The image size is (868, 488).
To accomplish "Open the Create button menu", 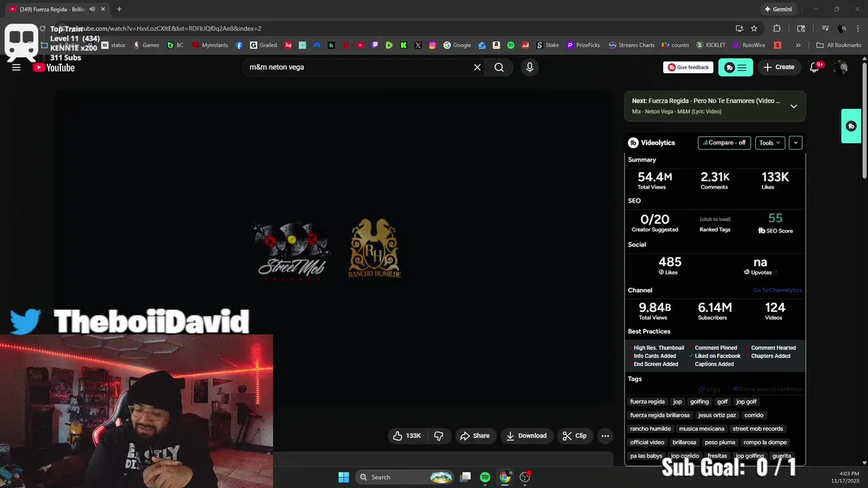I will click(x=778, y=67).
